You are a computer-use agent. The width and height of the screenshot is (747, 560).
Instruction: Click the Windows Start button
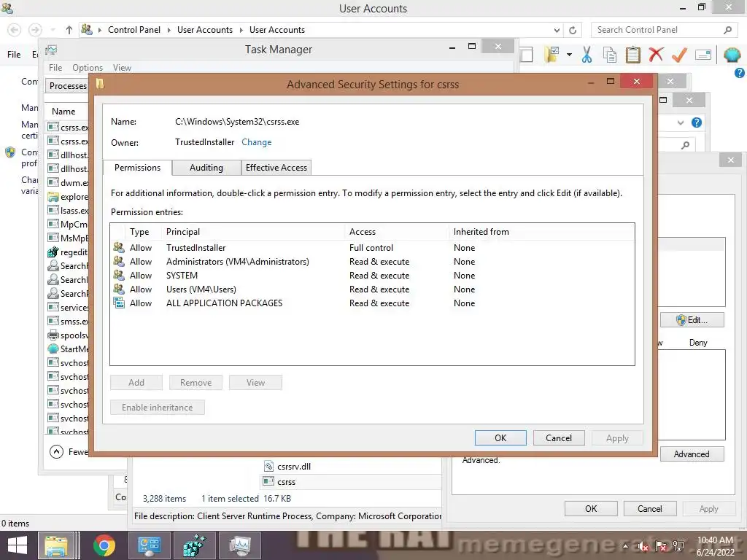coord(18,545)
